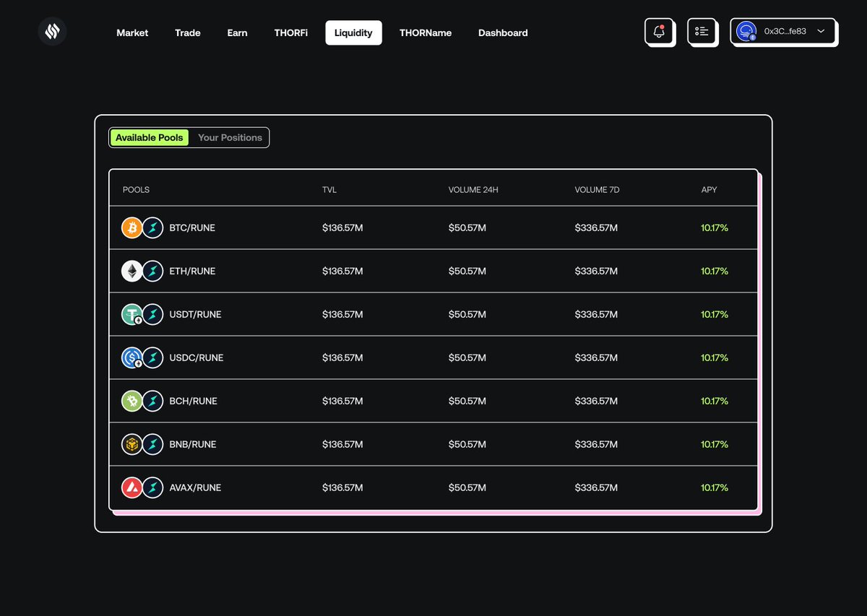Click the Avalanche coin icon

(131, 487)
